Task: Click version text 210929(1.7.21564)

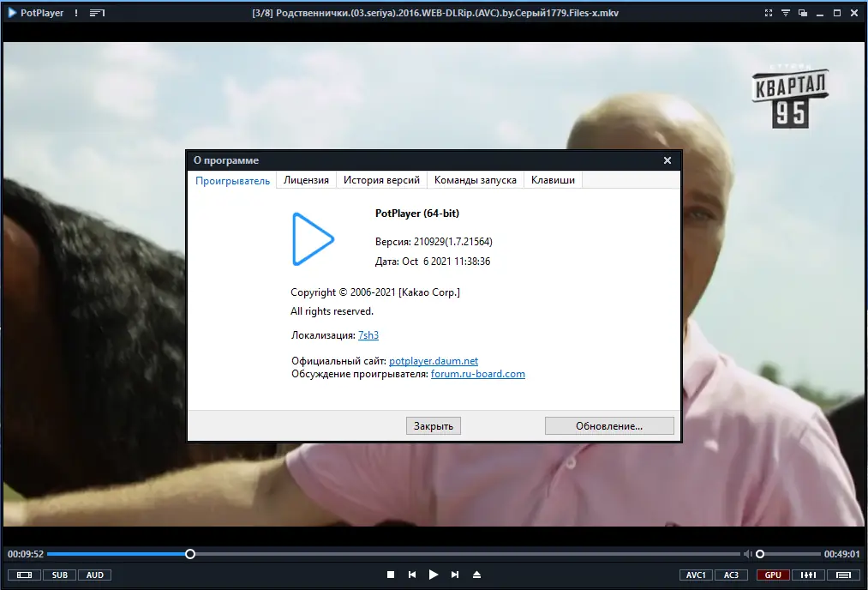Action: [452, 242]
